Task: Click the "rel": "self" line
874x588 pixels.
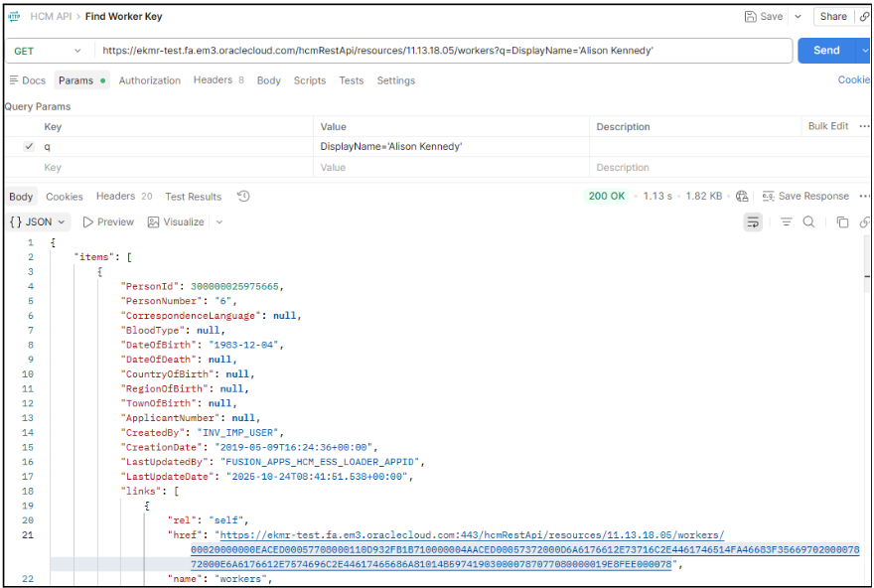Action: tap(208, 520)
